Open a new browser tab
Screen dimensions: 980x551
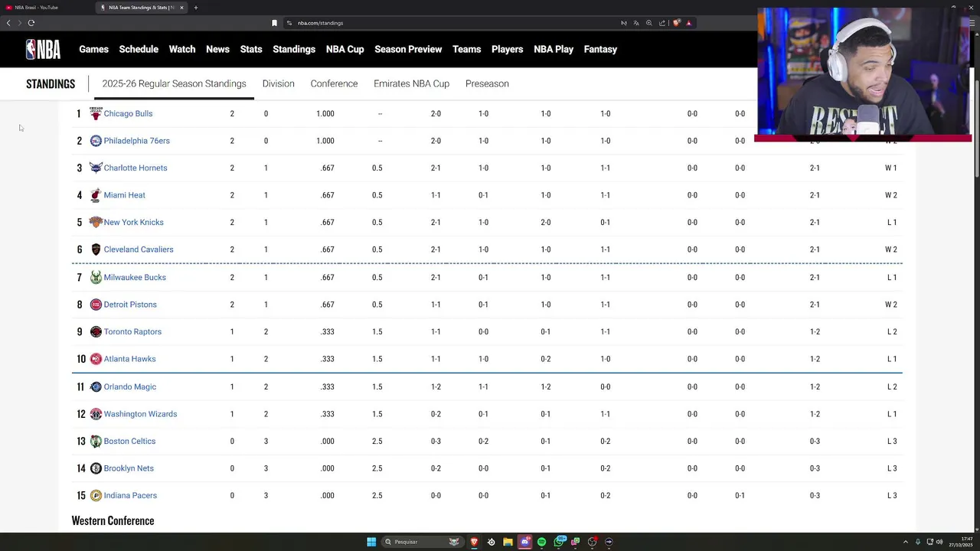point(196,8)
